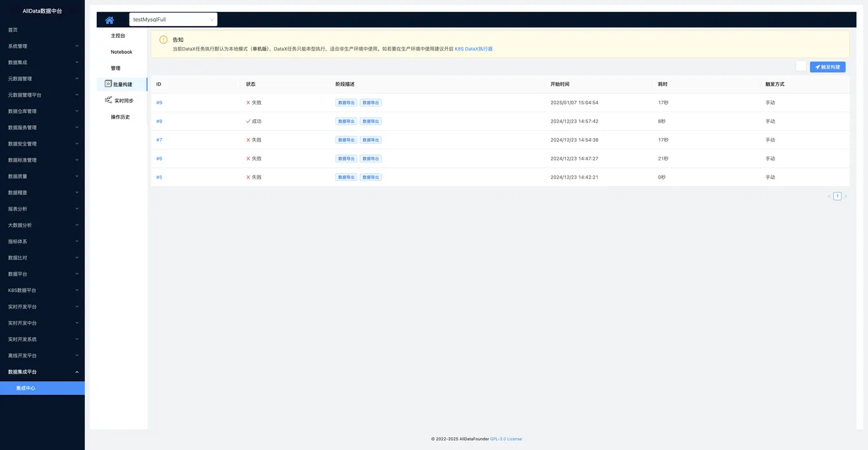Click the blank white button beside 触发构建
868x450 pixels.
pyautogui.click(x=801, y=66)
